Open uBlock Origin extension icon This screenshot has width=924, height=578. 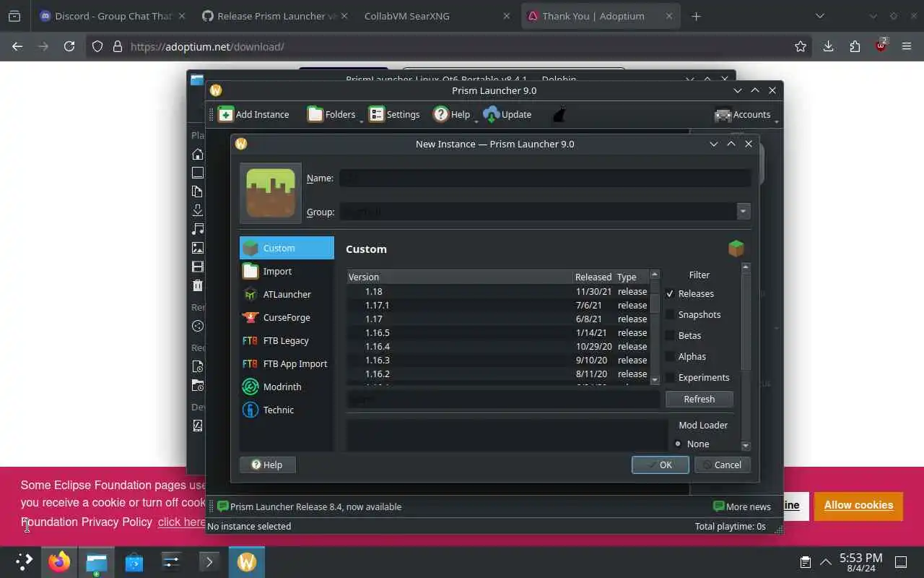[x=881, y=46]
